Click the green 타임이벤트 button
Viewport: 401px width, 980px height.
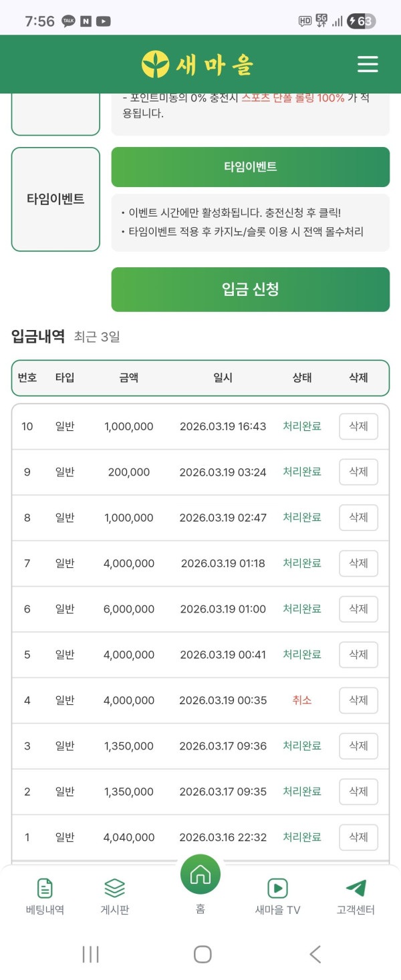pos(250,167)
